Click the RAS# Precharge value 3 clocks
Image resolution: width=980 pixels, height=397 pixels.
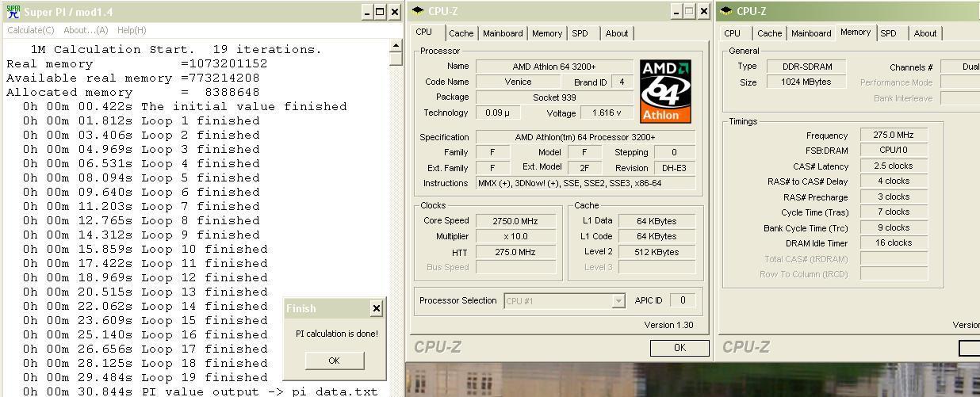click(894, 197)
